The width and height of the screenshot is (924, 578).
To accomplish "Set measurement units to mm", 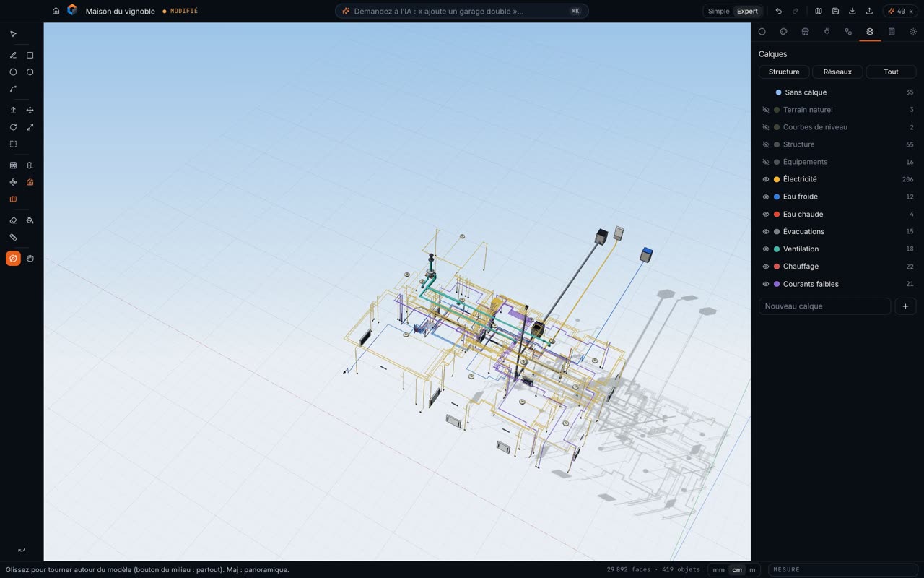I will pyautogui.click(x=718, y=570).
